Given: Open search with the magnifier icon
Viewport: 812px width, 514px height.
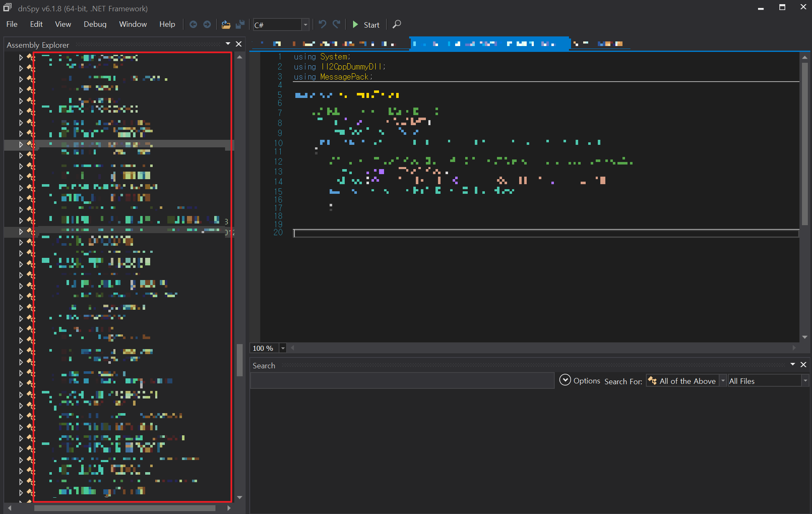Looking at the screenshot, I should (x=397, y=24).
